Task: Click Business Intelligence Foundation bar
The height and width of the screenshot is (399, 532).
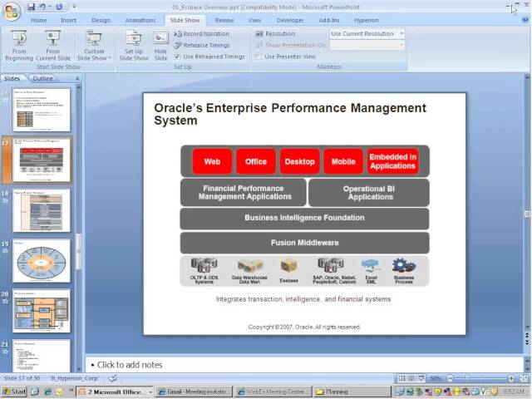Action: click(304, 218)
